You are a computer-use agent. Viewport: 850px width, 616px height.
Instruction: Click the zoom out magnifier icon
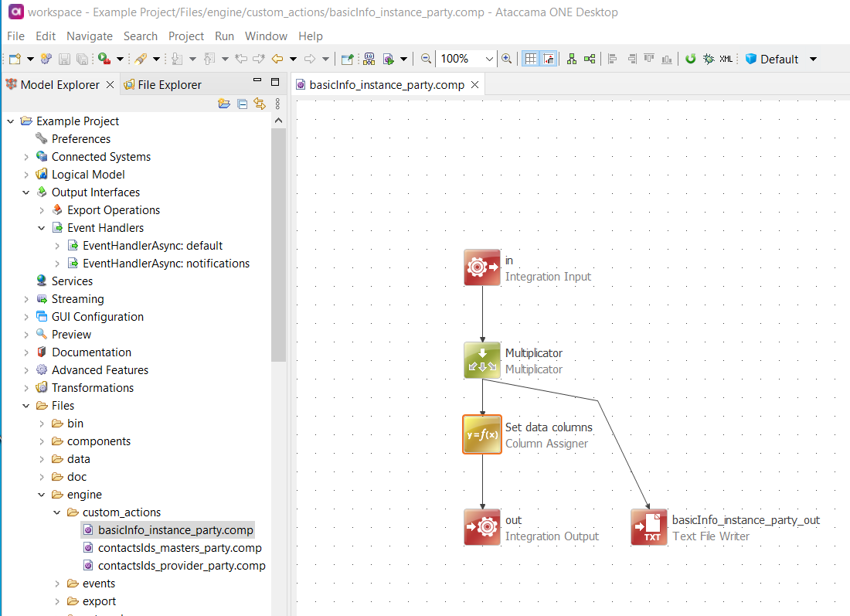pyautogui.click(x=426, y=59)
